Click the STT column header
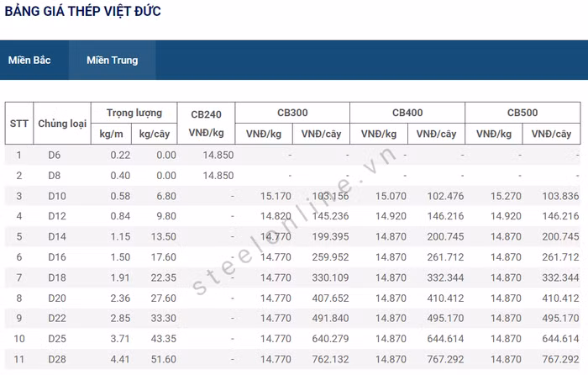Viewport: 588px width, 375px height. pos(18,123)
